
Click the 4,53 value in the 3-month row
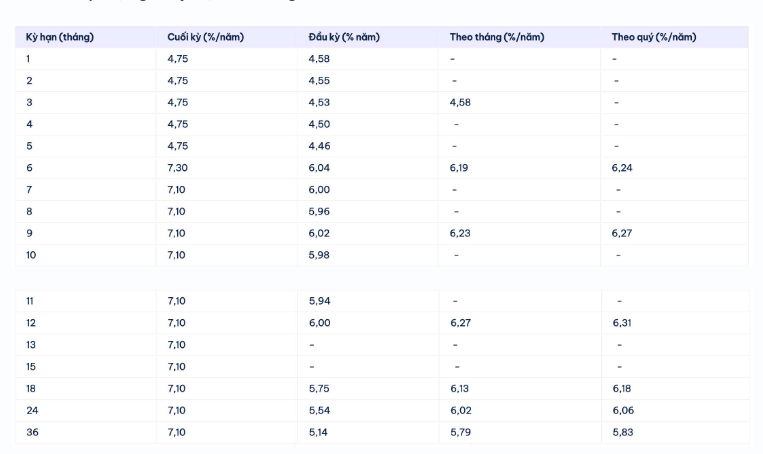pos(318,102)
